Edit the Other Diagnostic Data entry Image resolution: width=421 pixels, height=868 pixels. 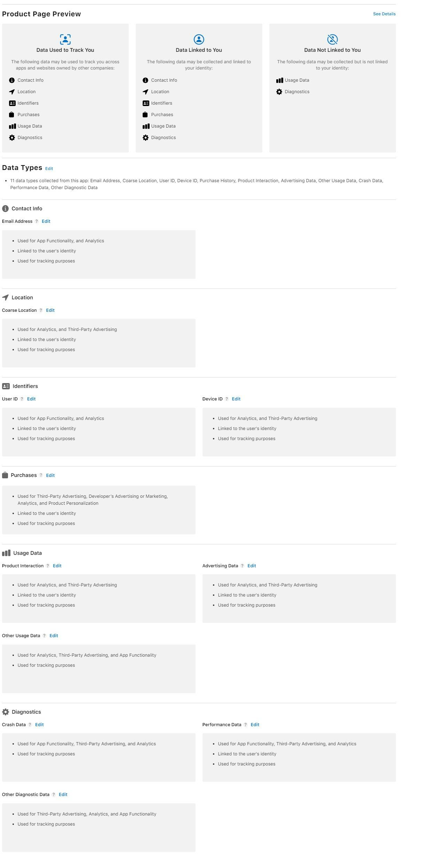click(63, 795)
